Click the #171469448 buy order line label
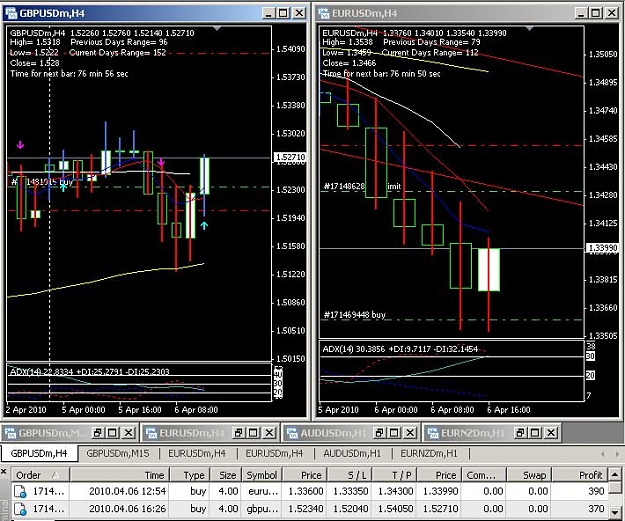 355,315
